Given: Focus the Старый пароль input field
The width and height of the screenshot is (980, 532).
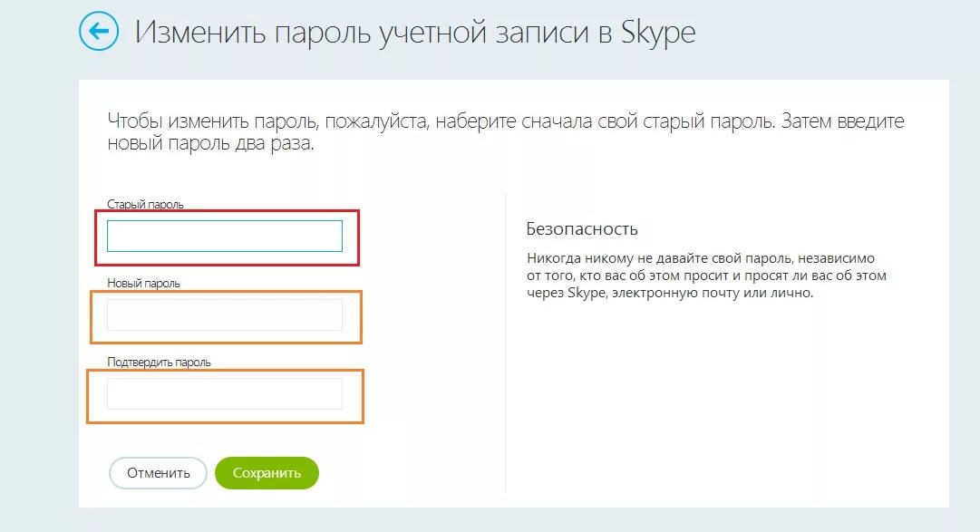Looking at the screenshot, I should 224,236.
